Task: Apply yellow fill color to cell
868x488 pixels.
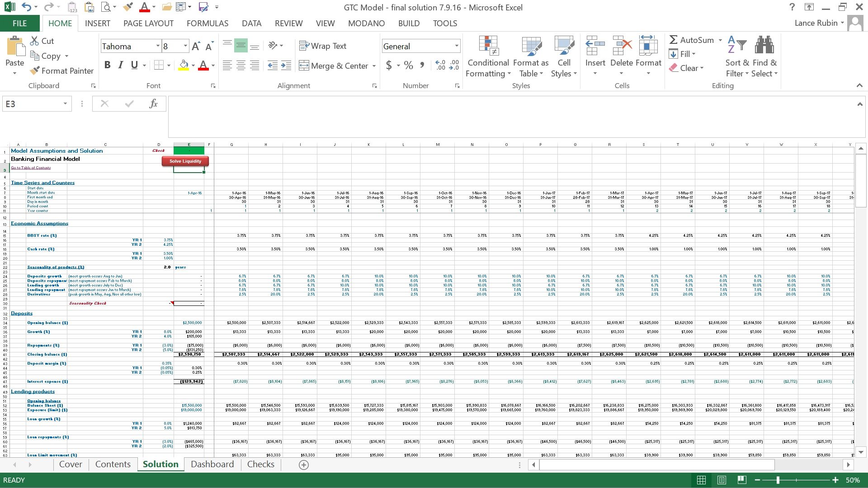Action: tap(183, 65)
